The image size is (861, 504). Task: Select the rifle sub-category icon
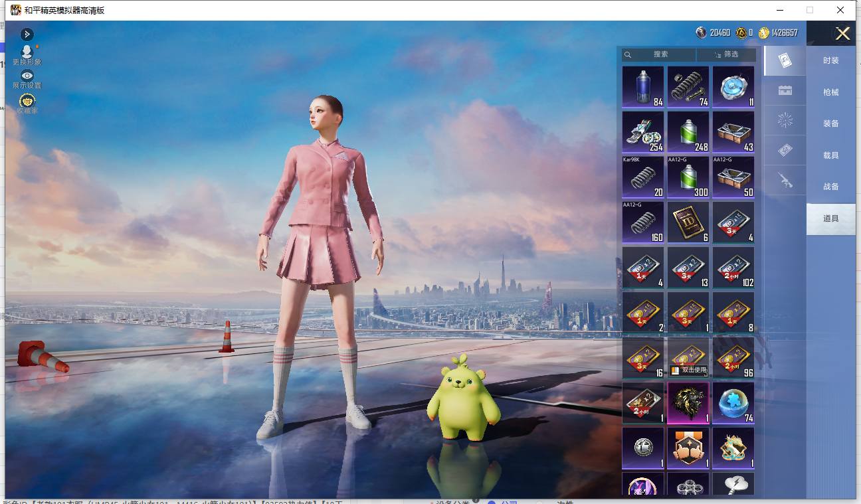pos(785,180)
